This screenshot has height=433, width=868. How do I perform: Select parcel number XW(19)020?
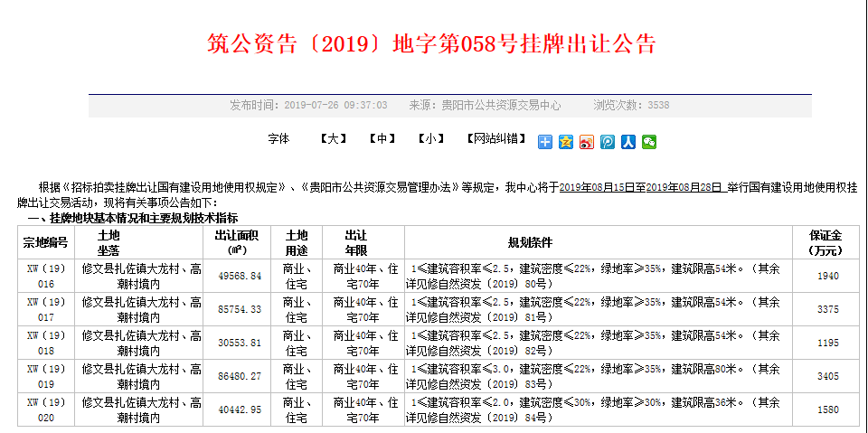click(x=46, y=409)
